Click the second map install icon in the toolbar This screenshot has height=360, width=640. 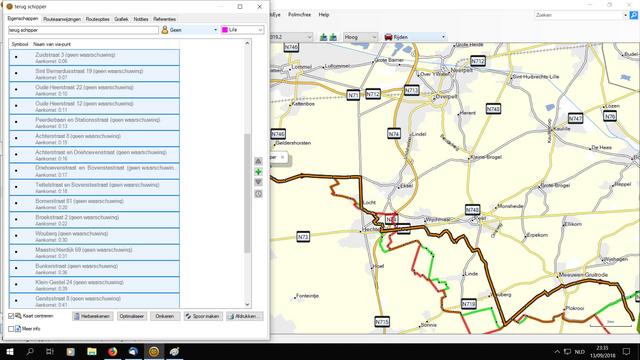[333, 37]
